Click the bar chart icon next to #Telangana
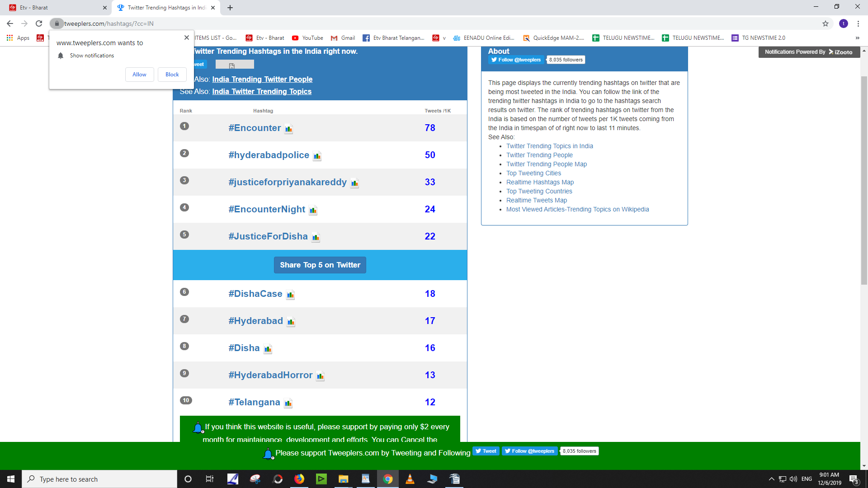868x488 pixels. click(x=289, y=403)
